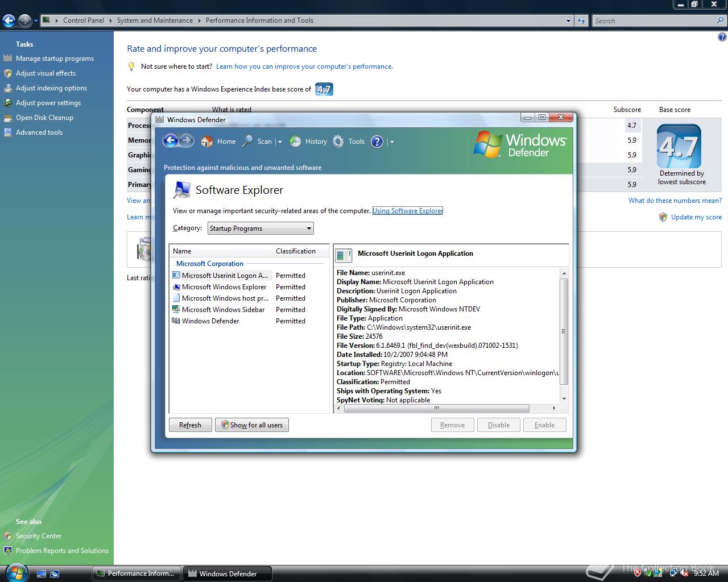
Task: Click the Disable button
Action: click(x=499, y=425)
